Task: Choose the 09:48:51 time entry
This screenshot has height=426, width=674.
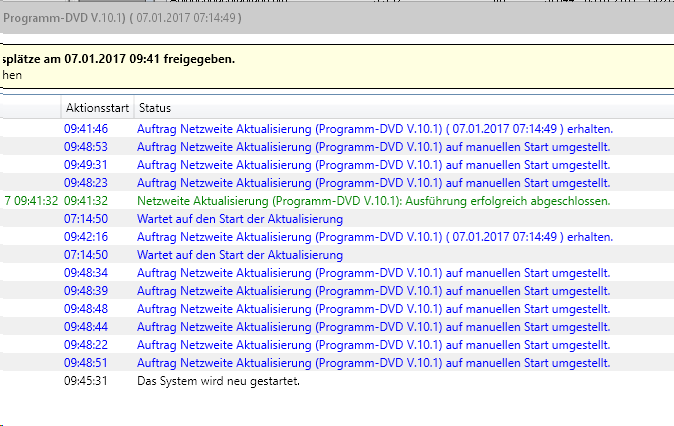Action: [86, 363]
